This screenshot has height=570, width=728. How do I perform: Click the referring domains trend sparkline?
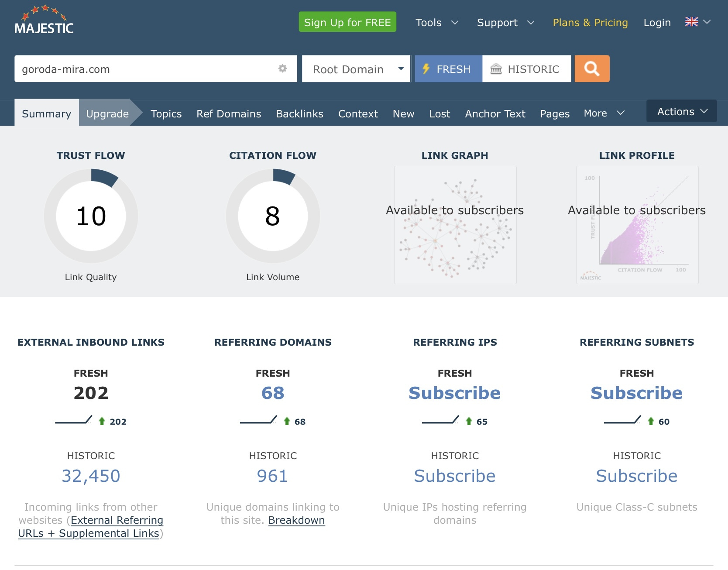259,420
